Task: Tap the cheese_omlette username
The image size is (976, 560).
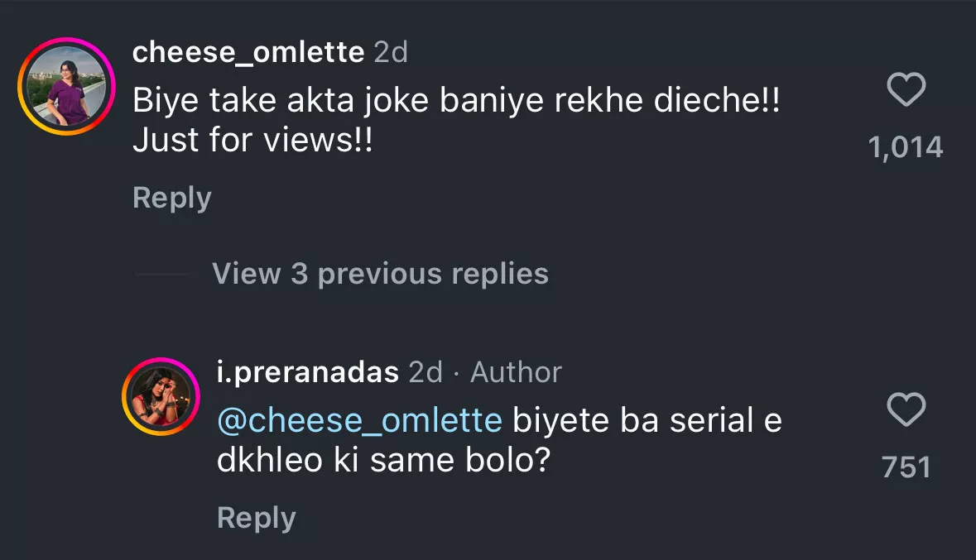Action: point(248,53)
